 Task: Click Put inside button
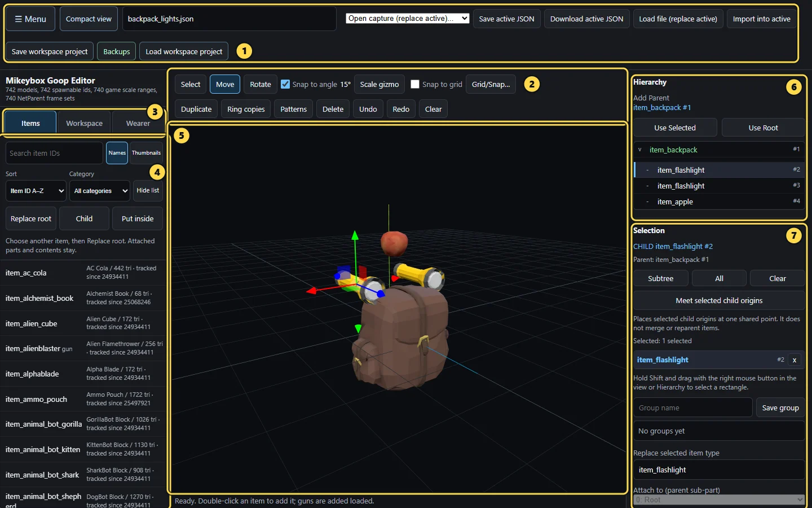pos(138,218)
